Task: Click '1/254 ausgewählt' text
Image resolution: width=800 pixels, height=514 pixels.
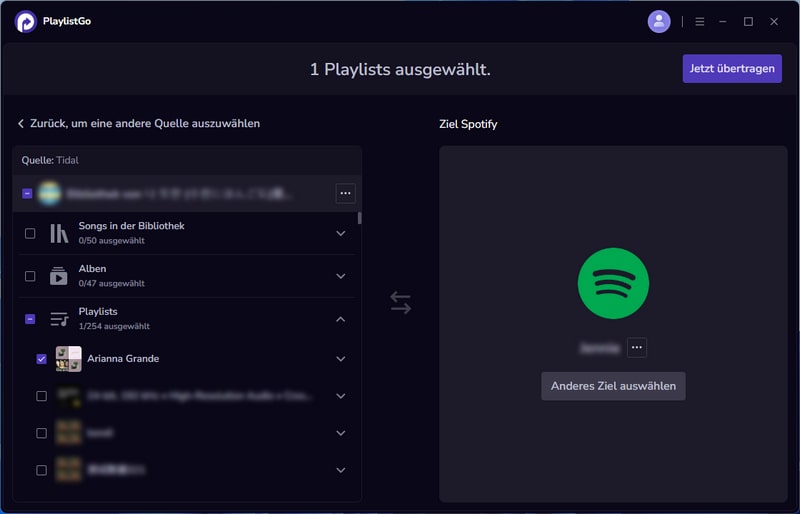Action: click(x=114, y=326)
